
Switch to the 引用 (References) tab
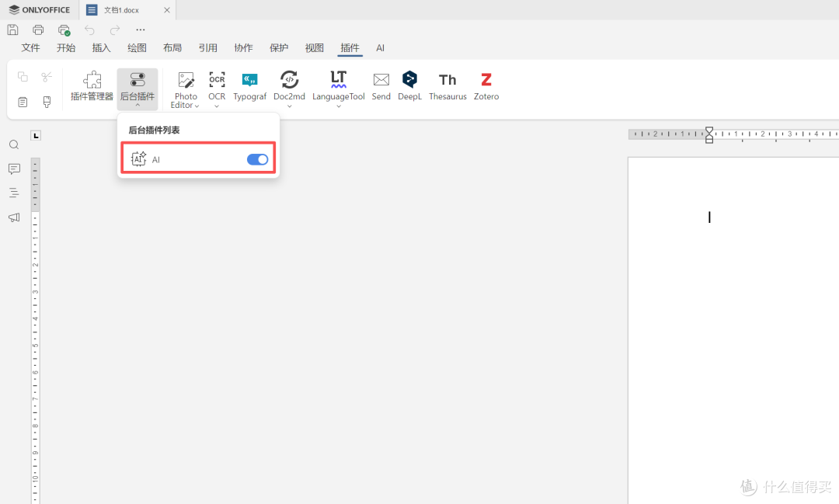coord(208,48)
